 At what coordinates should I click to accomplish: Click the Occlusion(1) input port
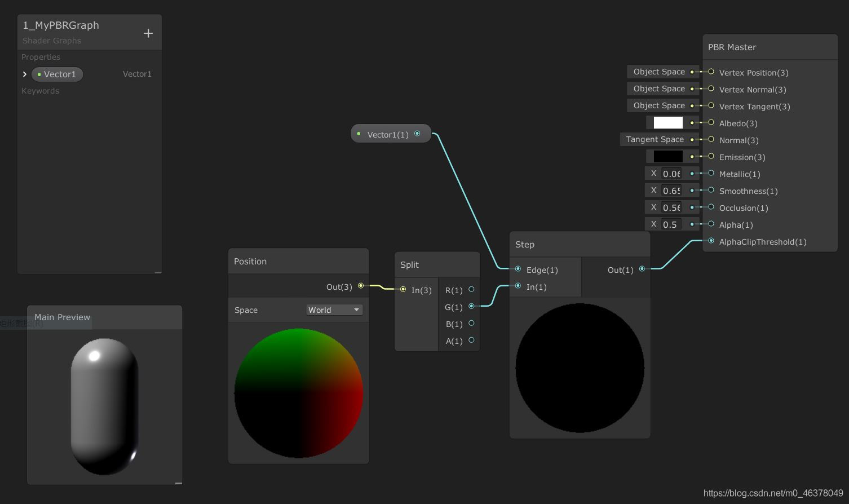(x=711, y=207)
